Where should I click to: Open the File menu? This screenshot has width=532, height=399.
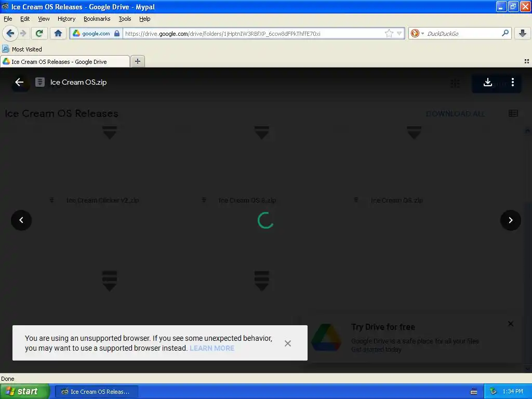coord(8,19)
